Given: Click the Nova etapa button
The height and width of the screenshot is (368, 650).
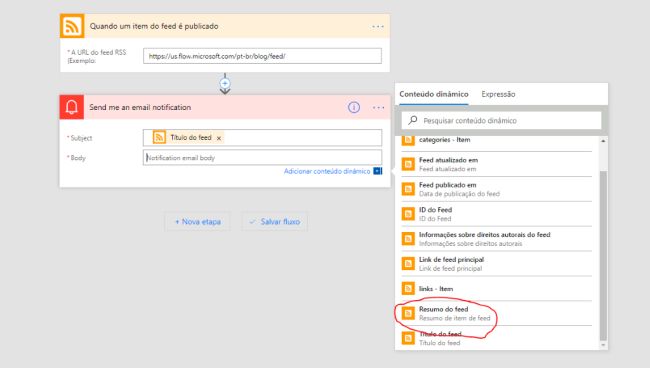Looking at the screenshot, I should coord(197,222).
